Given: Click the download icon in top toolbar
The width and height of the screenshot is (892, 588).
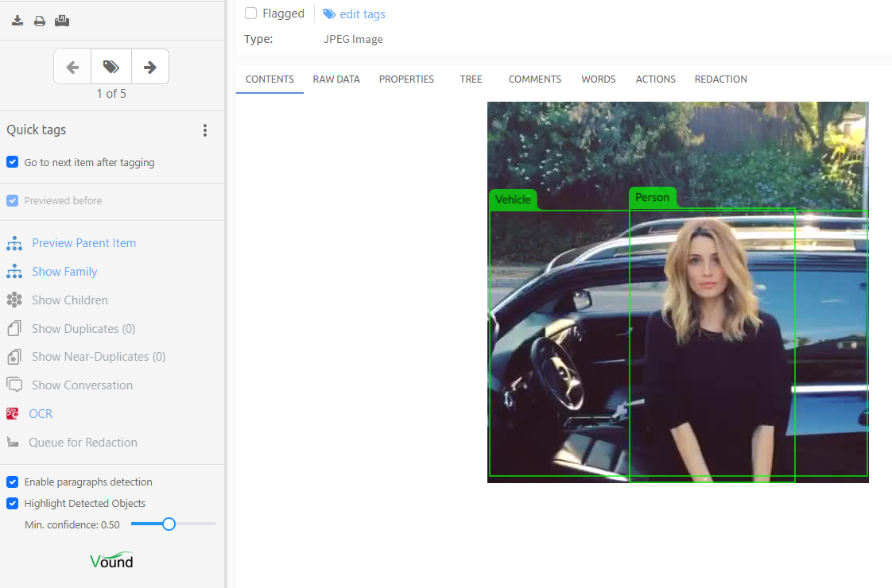Looking at the screenshot, I should coord(17,21).
